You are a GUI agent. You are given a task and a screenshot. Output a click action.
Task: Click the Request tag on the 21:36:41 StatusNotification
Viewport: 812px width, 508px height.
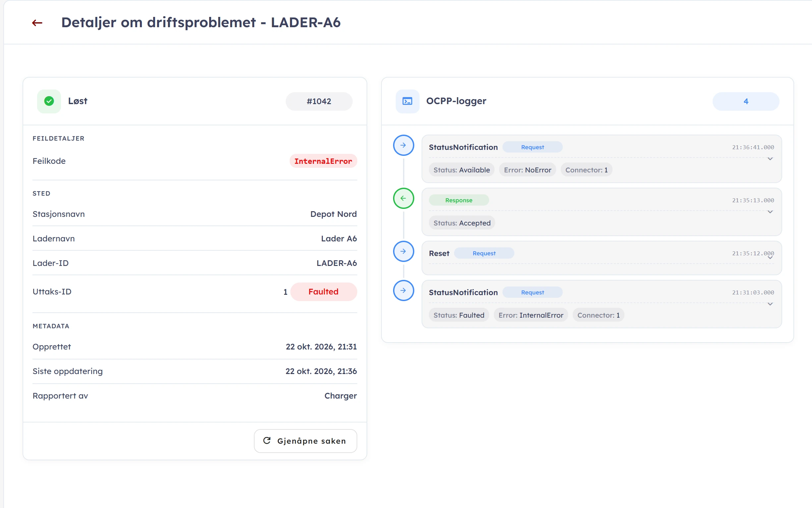click(532, 147)
